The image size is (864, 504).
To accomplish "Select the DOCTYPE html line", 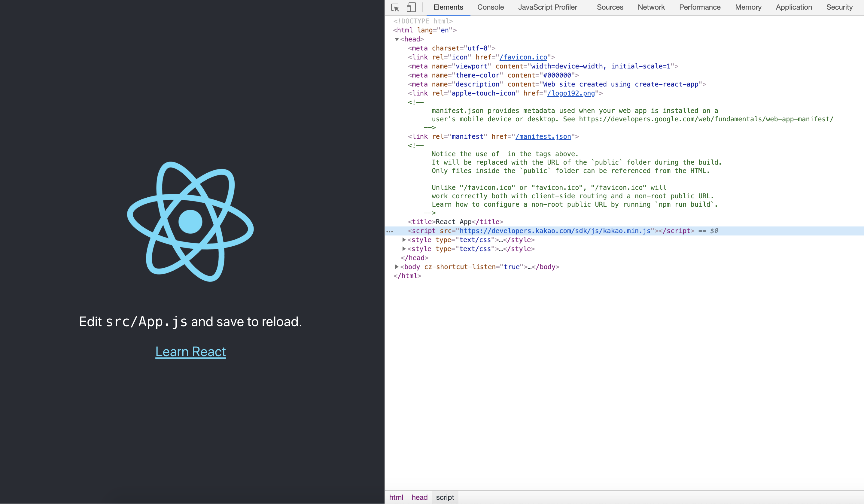I will [423, 21].
